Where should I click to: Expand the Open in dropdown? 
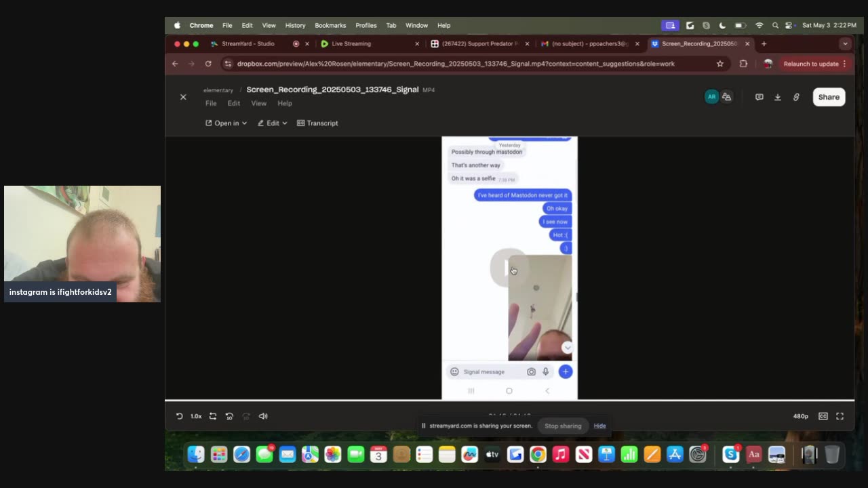pos(226,123)
